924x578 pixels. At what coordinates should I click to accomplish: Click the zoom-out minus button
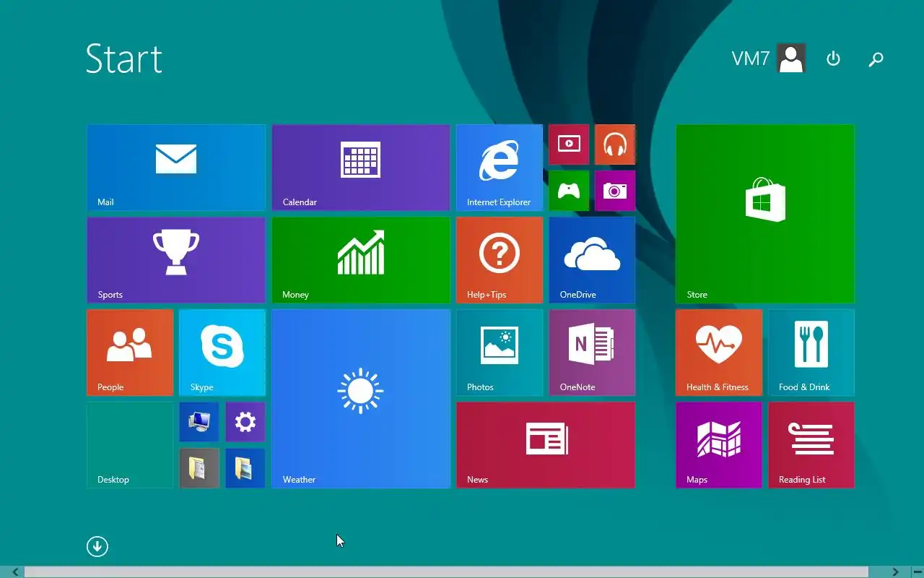point(917,572)
